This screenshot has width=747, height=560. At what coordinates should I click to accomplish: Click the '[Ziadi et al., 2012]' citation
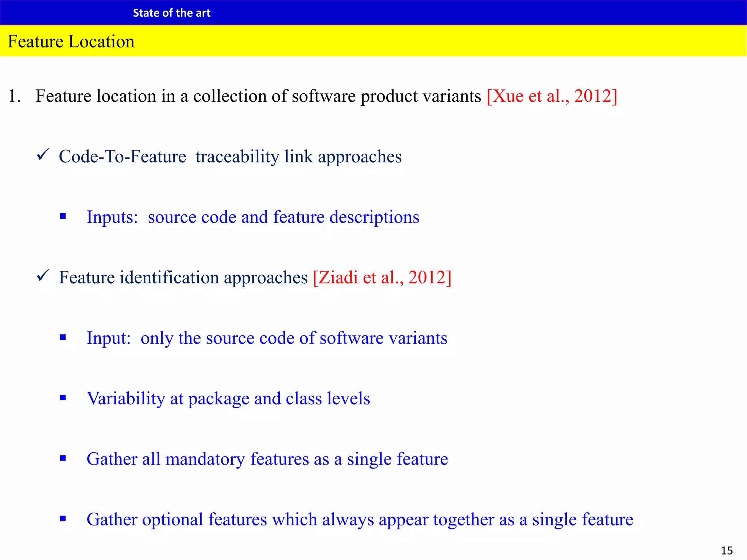(x=382, y=278)
